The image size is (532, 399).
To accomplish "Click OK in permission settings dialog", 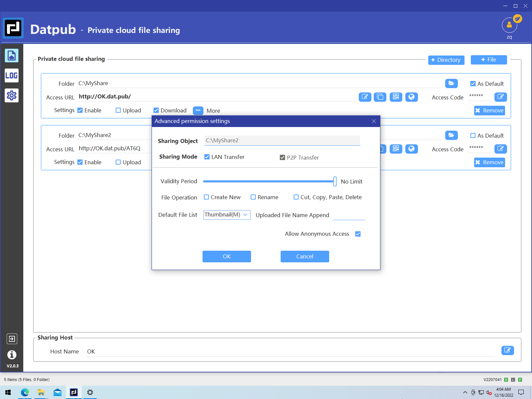I will [x=227, y=256].
